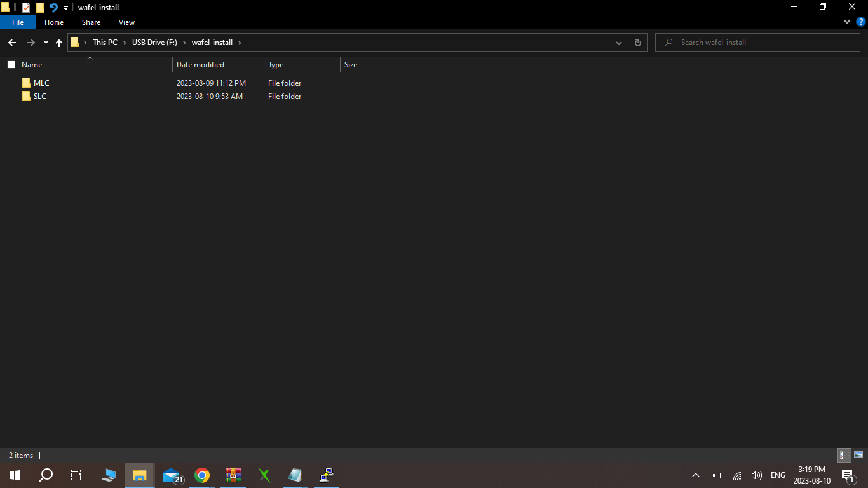Open the notification Action Center
Viewport: 868px width, 488px height.
(848, 475)
